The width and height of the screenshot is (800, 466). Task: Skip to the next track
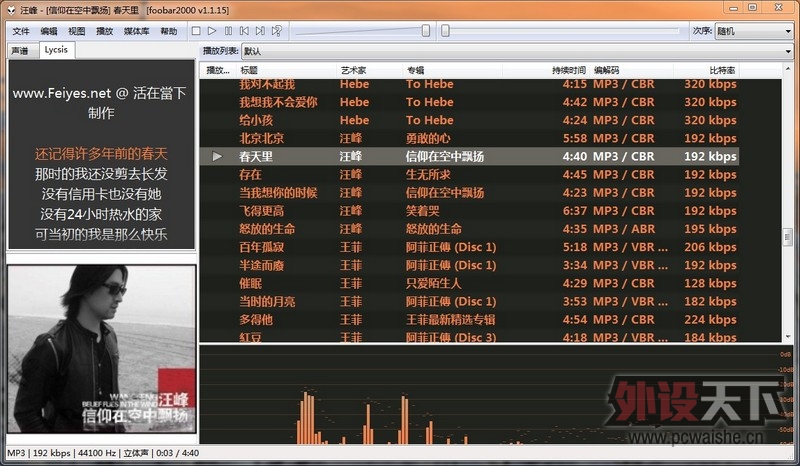(260, 31)
